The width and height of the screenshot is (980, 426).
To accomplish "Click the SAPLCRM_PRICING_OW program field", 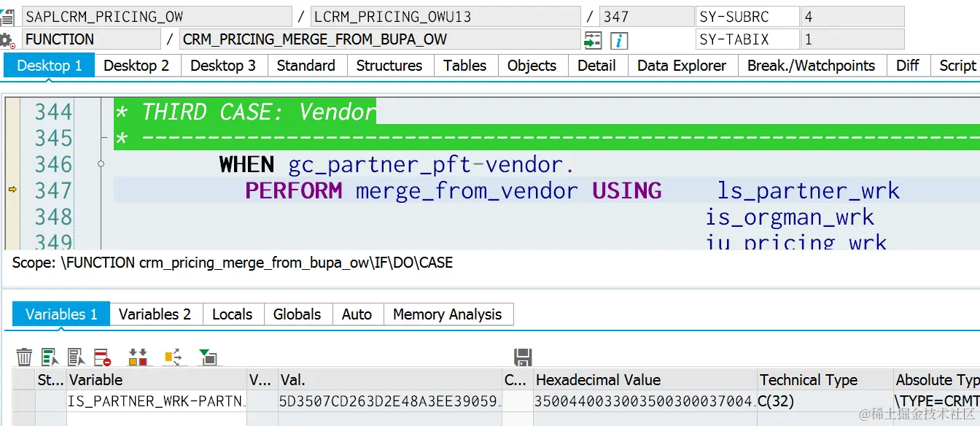I will click(157, 17).
